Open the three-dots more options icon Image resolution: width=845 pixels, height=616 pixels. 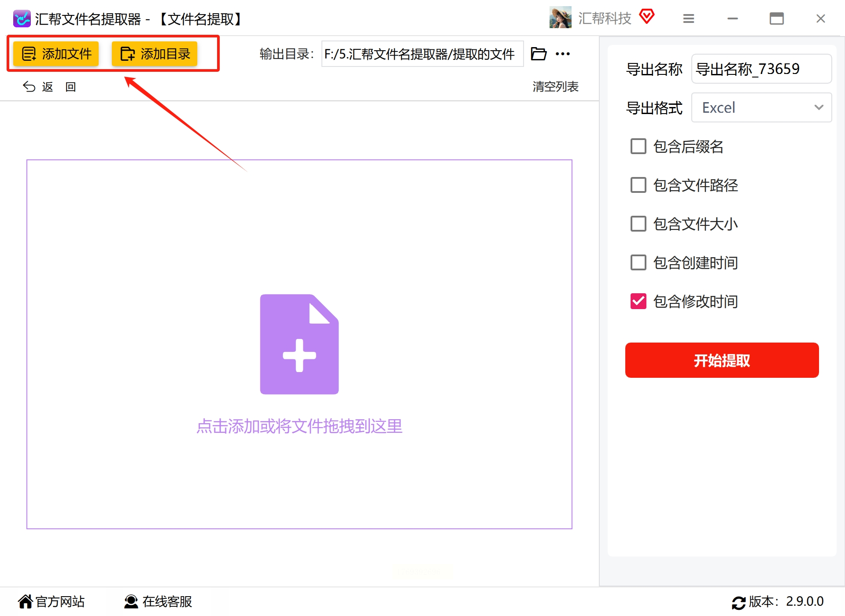563,54
